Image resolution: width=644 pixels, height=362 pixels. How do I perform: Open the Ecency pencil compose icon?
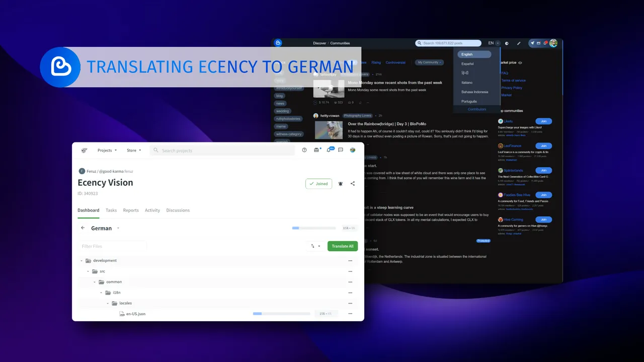[519, 43]
